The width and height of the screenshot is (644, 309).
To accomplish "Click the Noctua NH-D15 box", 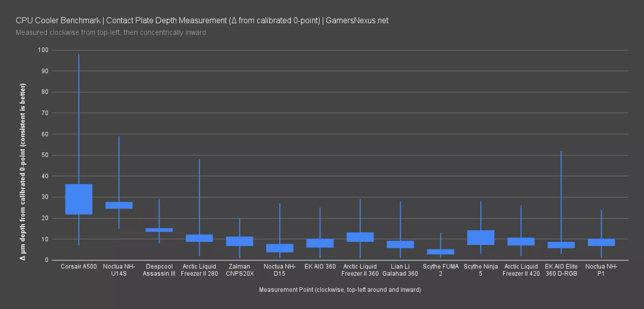I will click(x=280, y=248).
